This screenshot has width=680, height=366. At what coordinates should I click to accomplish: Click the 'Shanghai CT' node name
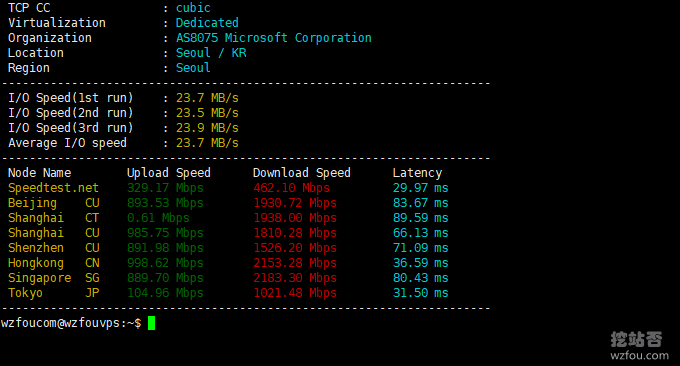click(x=54, y=218)
